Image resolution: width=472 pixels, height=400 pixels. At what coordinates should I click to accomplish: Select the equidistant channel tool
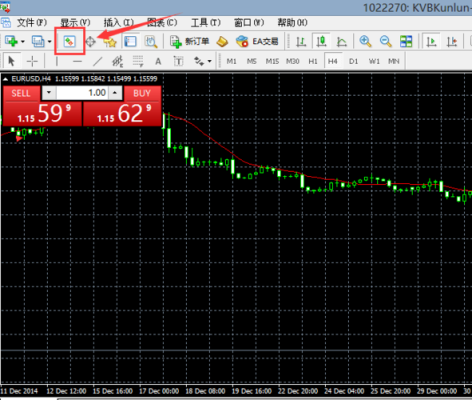click(117, 61)
